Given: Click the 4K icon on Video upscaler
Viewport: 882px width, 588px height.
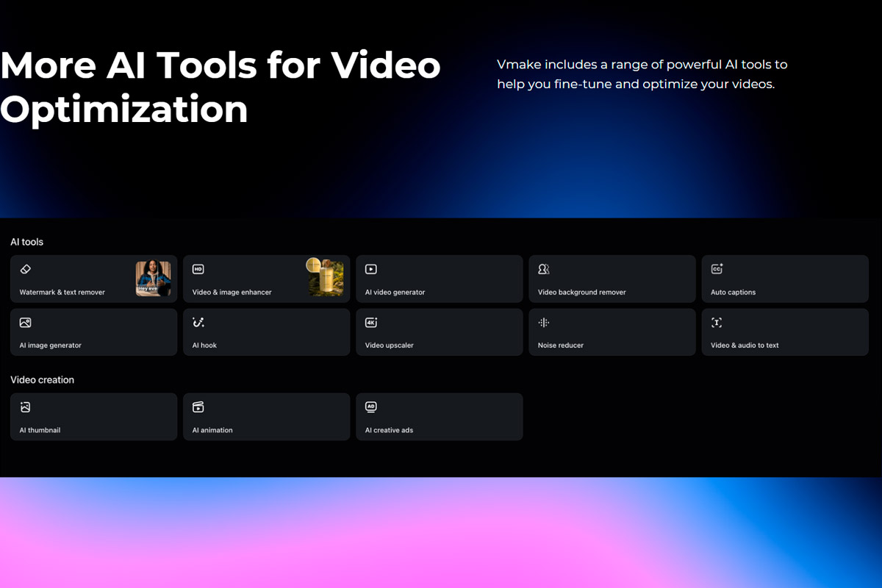Looking at the screenshot, I should click(371, 322).
